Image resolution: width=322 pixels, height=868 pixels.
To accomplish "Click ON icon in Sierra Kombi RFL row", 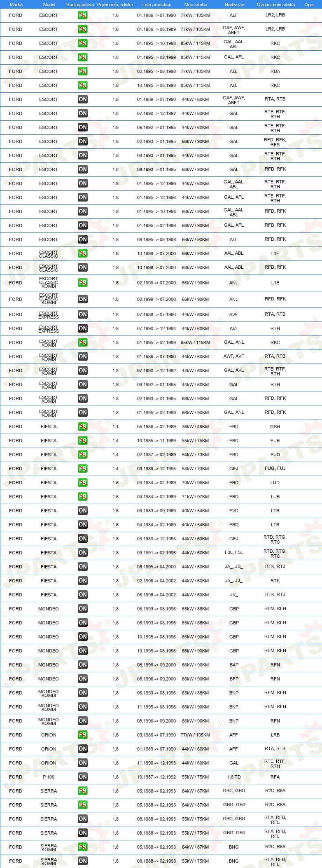I will [82, 861].
